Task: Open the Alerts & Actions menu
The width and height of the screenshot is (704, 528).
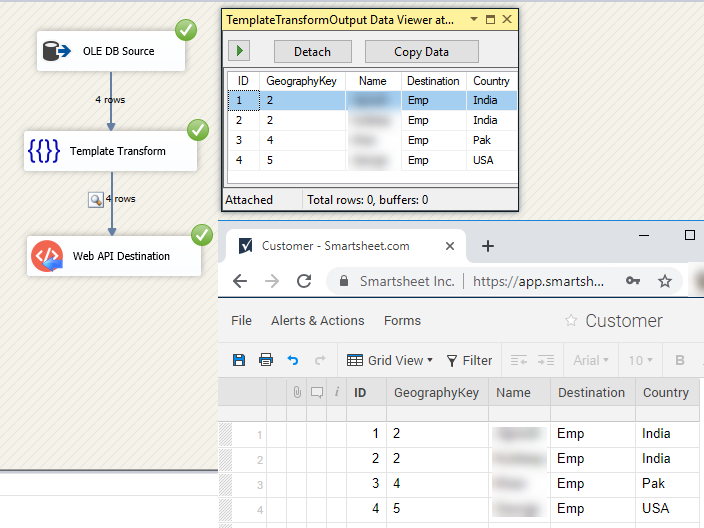Action: point(318,321)
